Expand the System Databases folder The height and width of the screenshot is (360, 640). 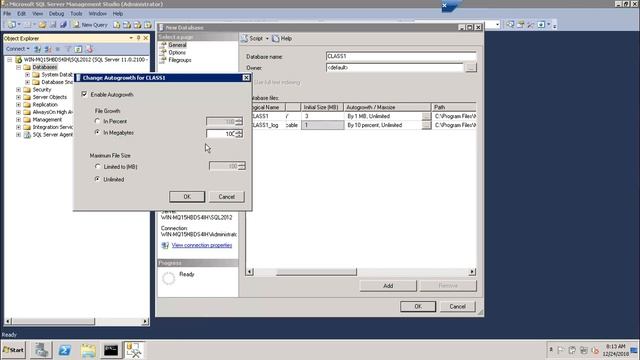[27, 75]
